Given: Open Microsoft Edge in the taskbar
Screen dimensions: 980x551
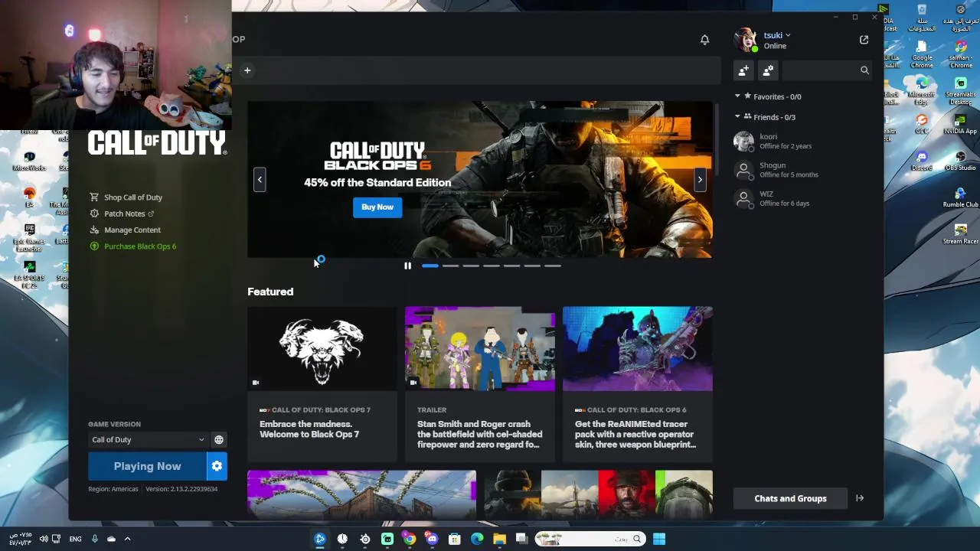Looking at the screenshot, I should coord(477,539).
